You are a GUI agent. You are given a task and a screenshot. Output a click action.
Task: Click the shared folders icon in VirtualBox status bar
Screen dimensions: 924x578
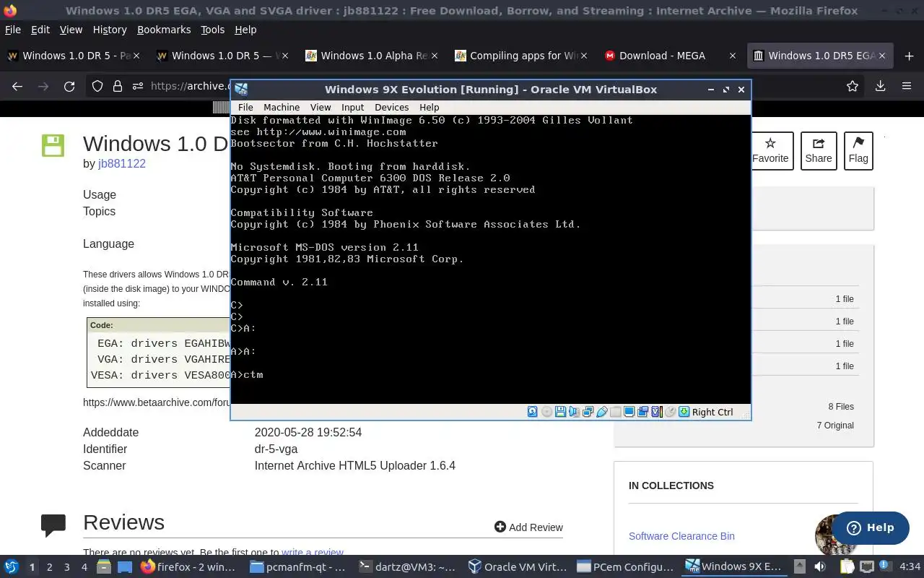point(615,412)
